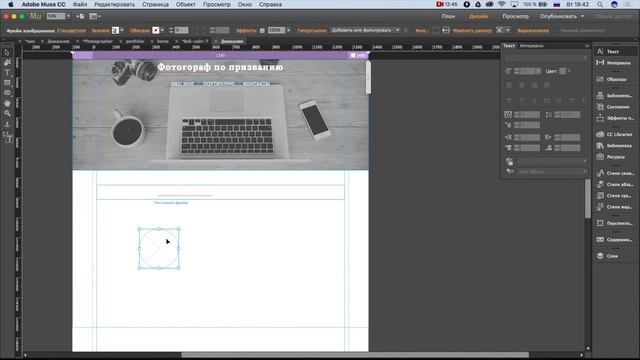Image resolution: width=640 pixels, height=360 pixels.
Task: Click the Опубликовать button
Action: point(558,16)
